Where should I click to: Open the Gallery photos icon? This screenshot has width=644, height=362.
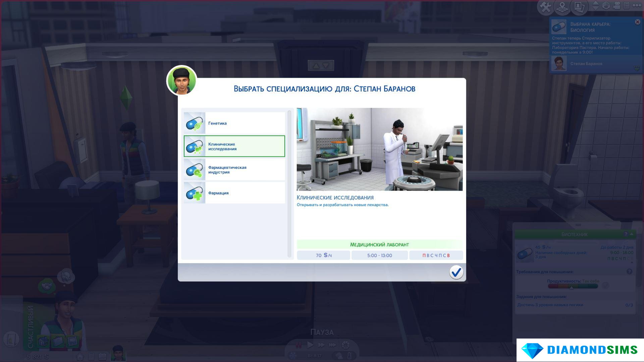pyautogui.click(x=579, y=7)
